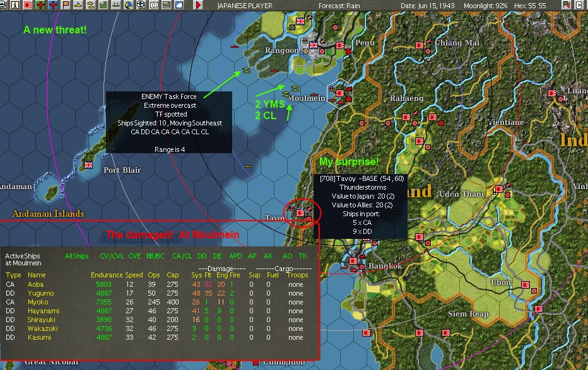
Task: Select the red aircraft icon on blue background
Action: click(53, 5)
